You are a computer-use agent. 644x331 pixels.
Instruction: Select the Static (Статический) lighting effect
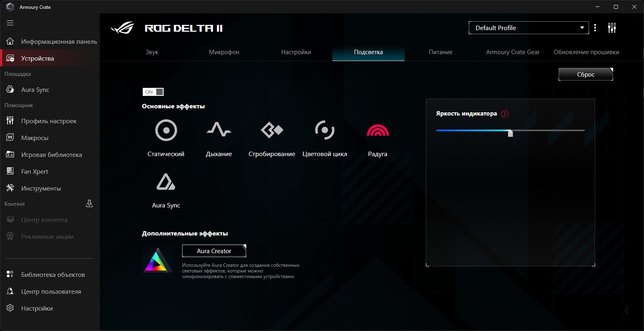[166, 130]
